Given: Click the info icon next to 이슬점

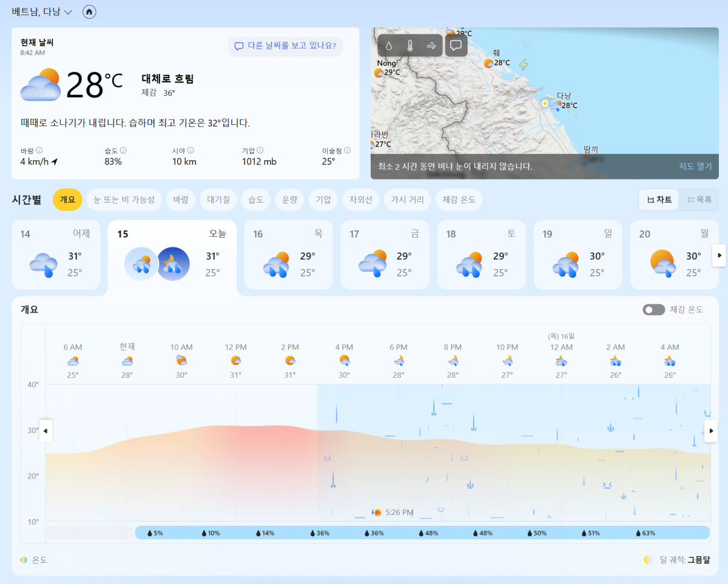Looking at the screenshot, I should tap(348, 150).
